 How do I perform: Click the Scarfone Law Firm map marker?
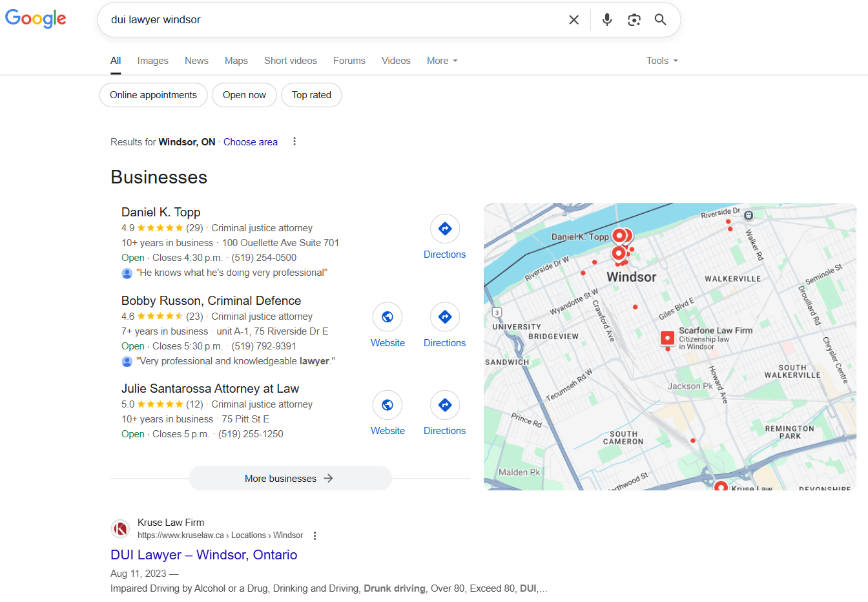click(x=667, y=338)
